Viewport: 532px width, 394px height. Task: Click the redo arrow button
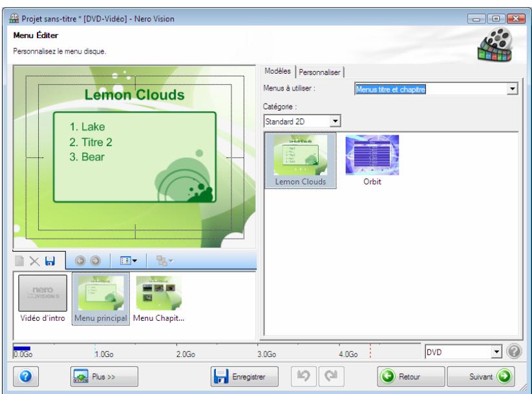click(x=331, y=377)
